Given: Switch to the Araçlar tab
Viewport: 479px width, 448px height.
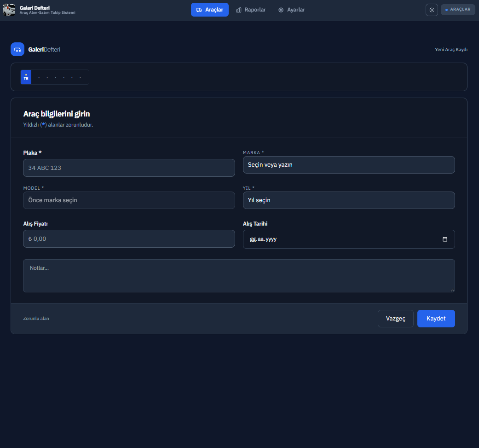Looking at the screenshot, I should click(210, 10).
